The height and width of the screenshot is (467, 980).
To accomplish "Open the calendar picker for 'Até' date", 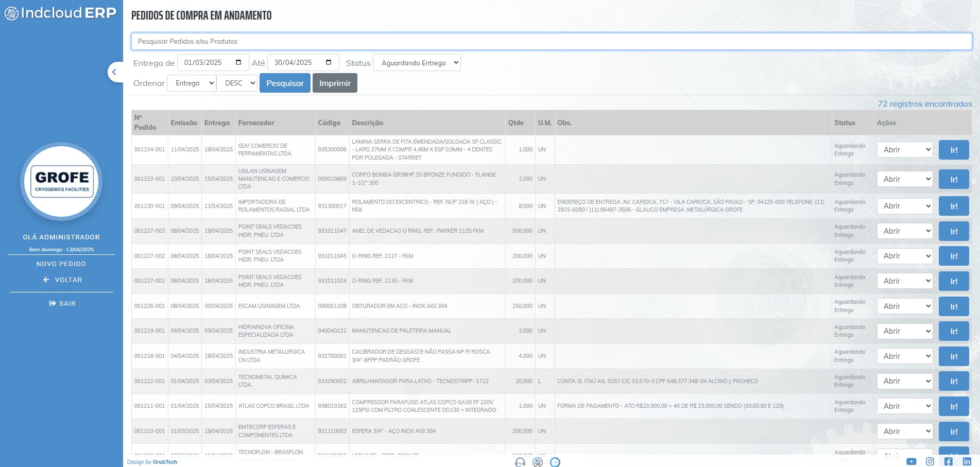I will [329, 62].
